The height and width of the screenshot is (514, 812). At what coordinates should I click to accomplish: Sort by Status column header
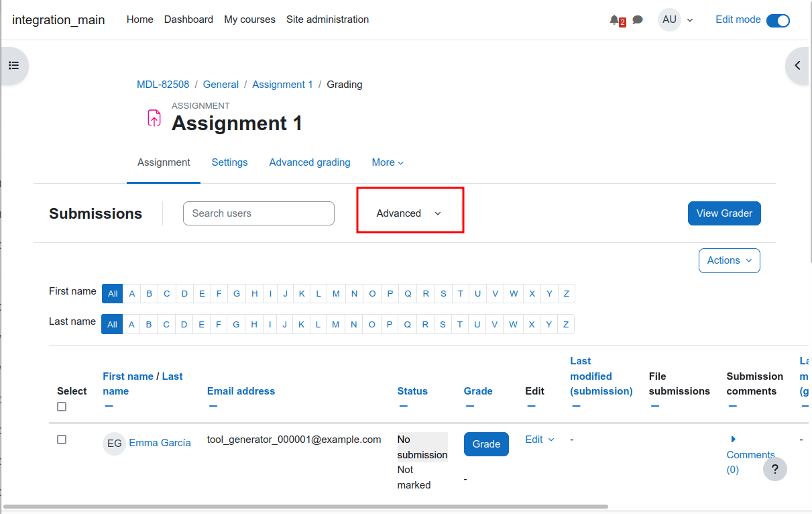412,391
